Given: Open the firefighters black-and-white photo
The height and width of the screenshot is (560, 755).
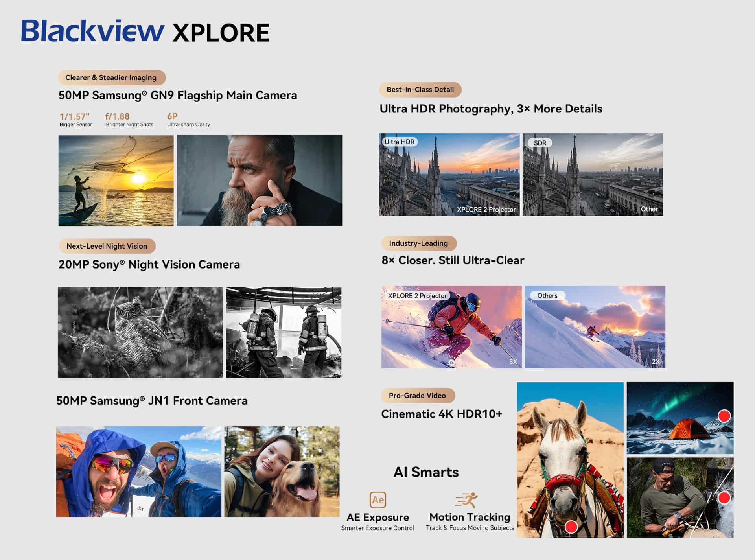Looking at the screenshot, I should pyautogui.click(x=284, y=332).
